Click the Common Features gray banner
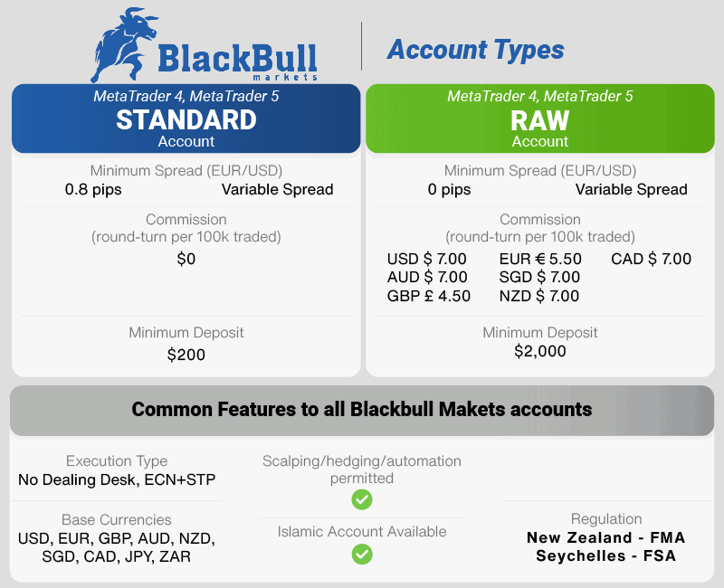The width and height of the screenshot is (724, 588). click(x=362, y=411)
